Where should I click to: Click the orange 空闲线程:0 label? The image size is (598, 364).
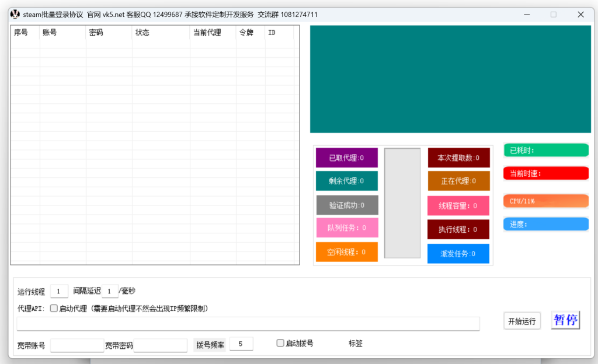pyautogui.click(x=347, y=252)
